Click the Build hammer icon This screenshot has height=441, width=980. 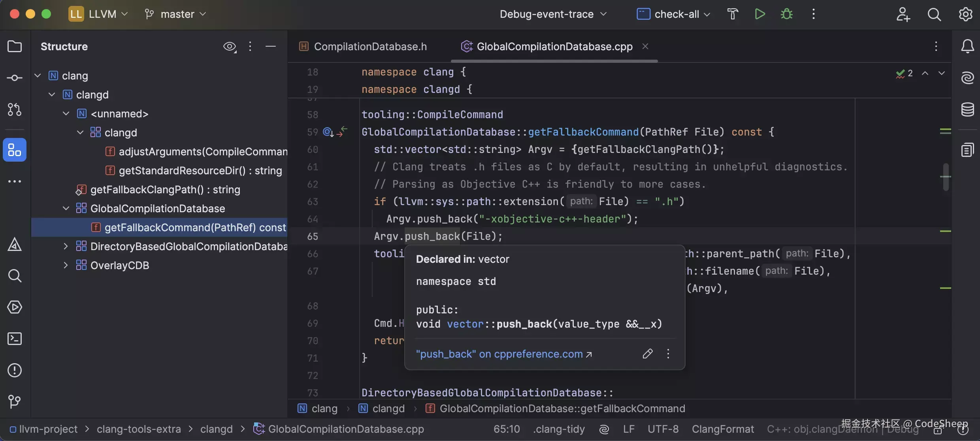[x=733, y=14]
